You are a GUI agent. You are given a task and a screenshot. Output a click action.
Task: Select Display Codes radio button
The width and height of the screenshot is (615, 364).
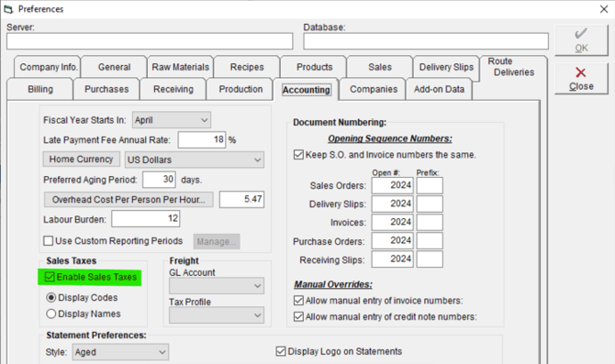point(51,297)
